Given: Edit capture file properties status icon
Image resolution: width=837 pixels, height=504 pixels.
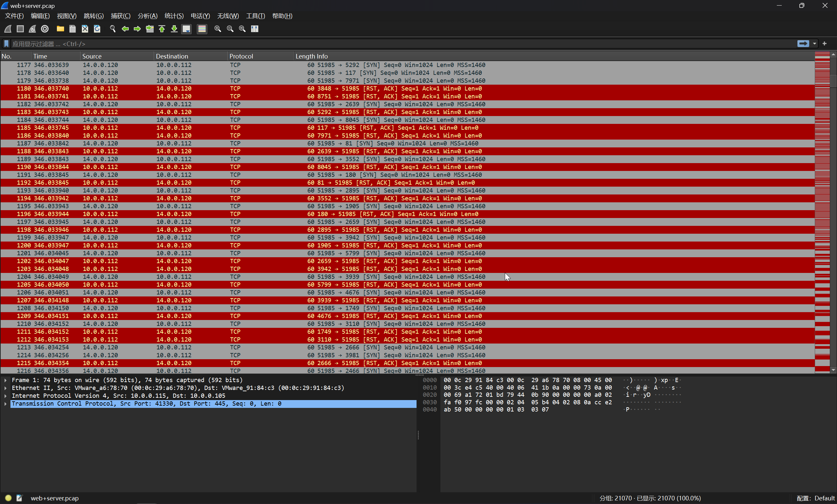Looking at the screenshot, I should coord(19,498).
